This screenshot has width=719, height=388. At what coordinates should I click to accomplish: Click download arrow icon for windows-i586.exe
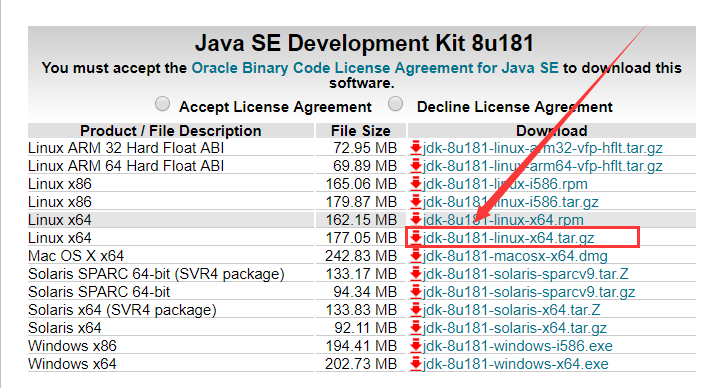[416, 345]
